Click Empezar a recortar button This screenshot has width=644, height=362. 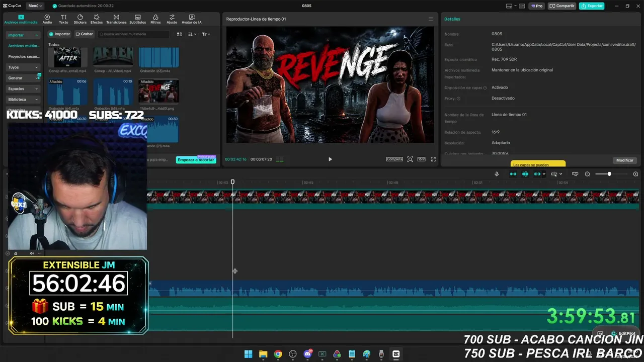196,160
